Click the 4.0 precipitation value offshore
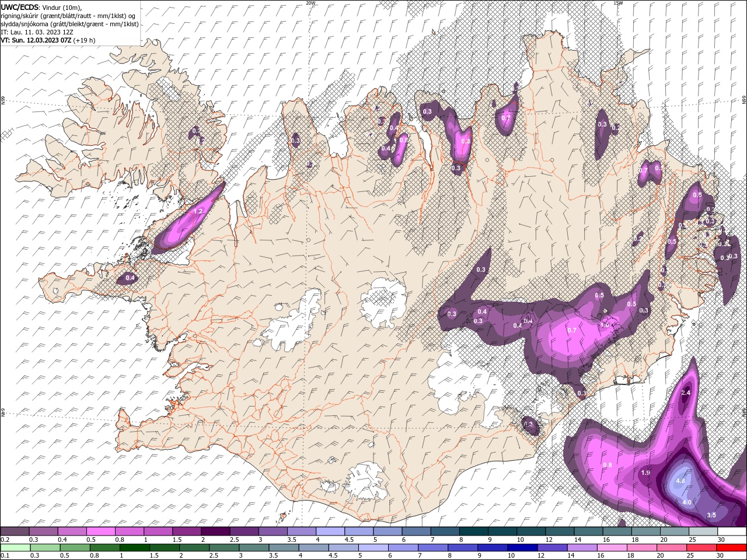This screenshot has height=560, width=747. pos(686,502)
